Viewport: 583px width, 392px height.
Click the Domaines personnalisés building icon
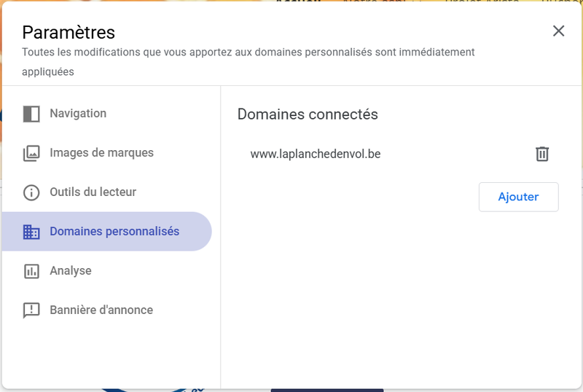pyautogui.click(x=31, y=232)
